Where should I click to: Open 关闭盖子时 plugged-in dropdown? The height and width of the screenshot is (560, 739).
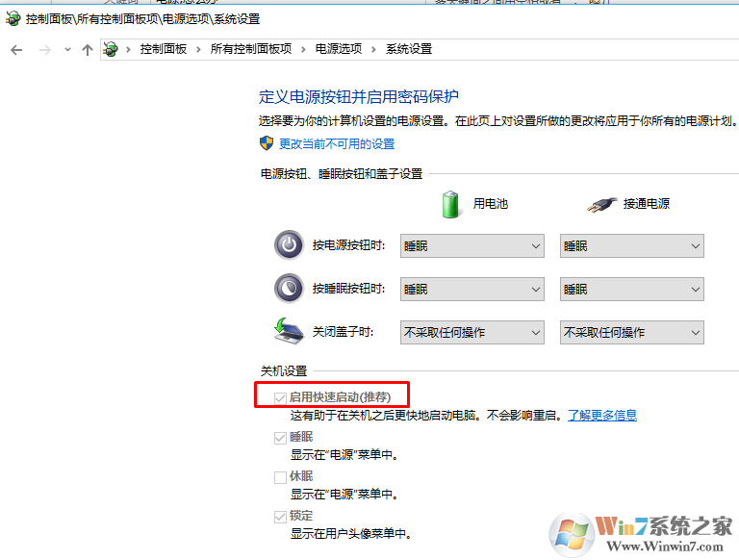(x=631, y=333)
